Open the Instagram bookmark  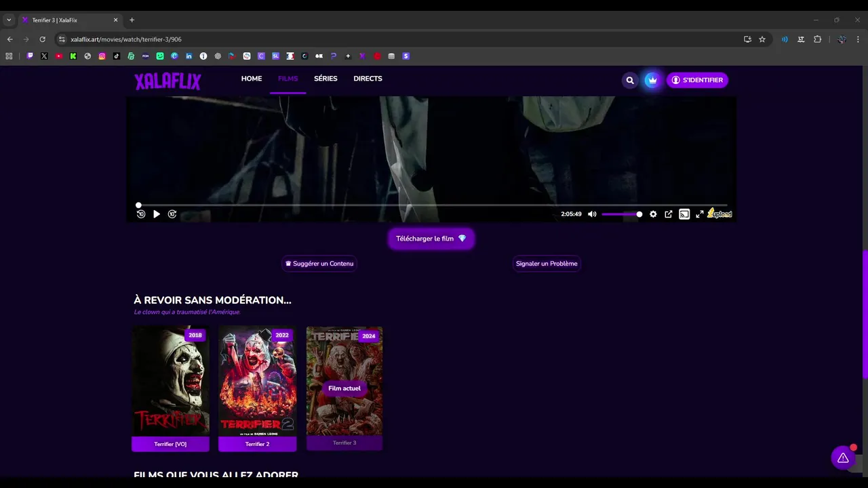[102, 56]
